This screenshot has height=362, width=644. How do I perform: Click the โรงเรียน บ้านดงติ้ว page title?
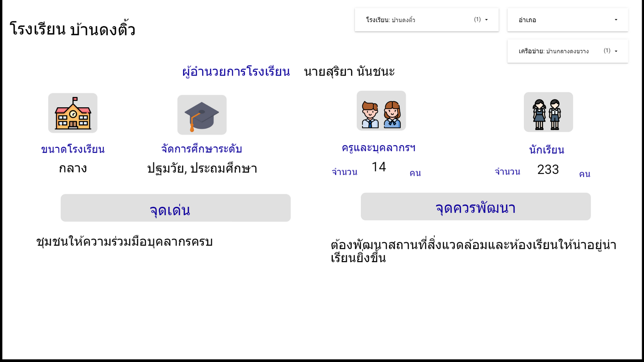(72, 29)
